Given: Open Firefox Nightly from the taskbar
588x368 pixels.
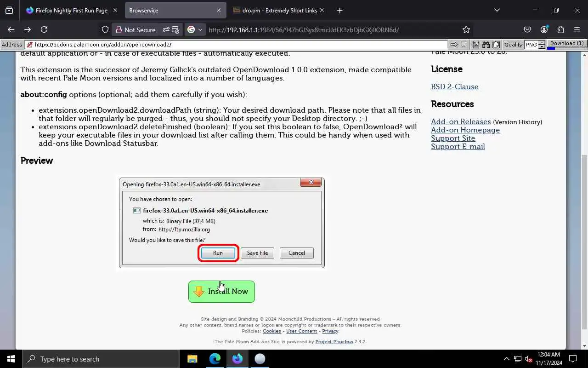Looking at the screenshot, I should click(237, 359).
